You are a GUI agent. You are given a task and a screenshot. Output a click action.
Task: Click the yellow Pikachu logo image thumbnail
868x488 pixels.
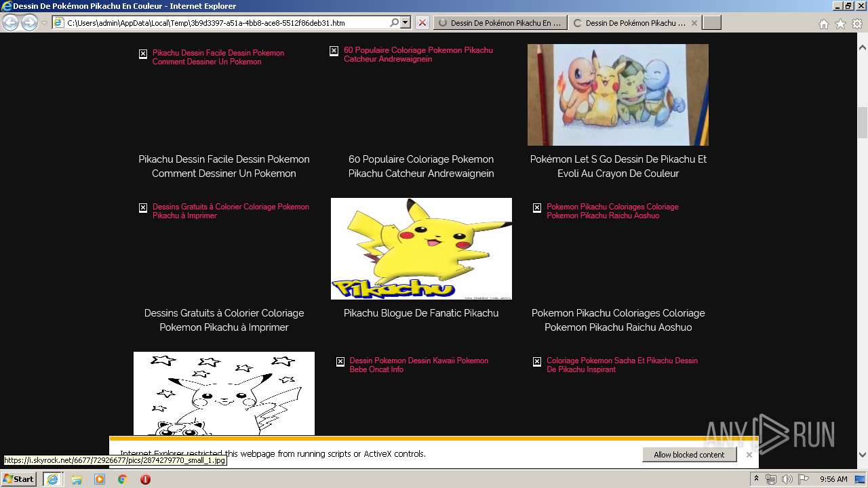(x=421, y=249)
